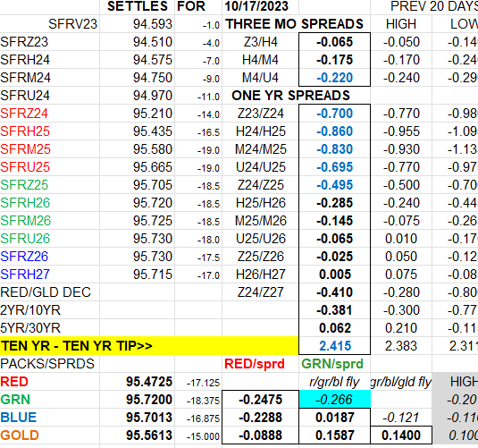Select the ONE YR SPREADS header cell

click(x=290, y=96)
